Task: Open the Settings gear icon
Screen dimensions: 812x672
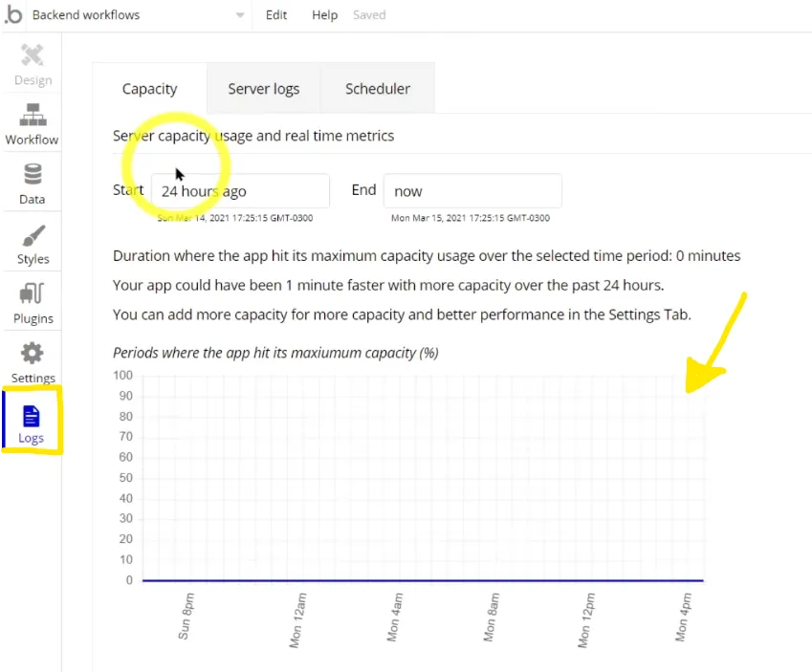Action: coord(33,354)
